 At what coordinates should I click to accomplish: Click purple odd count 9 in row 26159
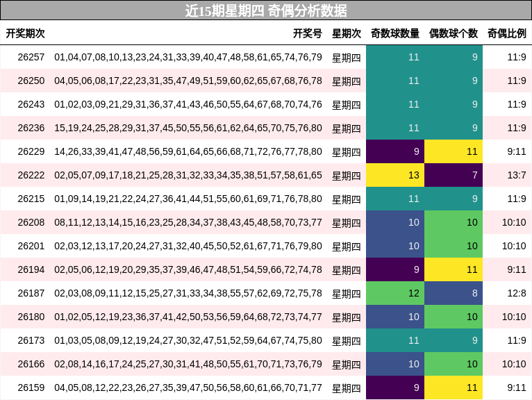(395, 387)
